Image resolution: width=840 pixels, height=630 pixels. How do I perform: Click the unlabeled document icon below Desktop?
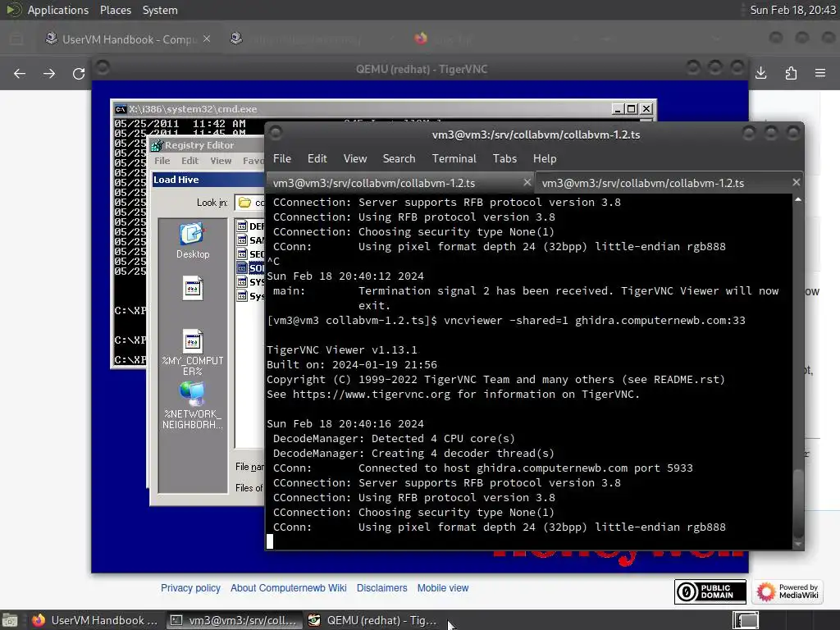[x=192, y=288]
